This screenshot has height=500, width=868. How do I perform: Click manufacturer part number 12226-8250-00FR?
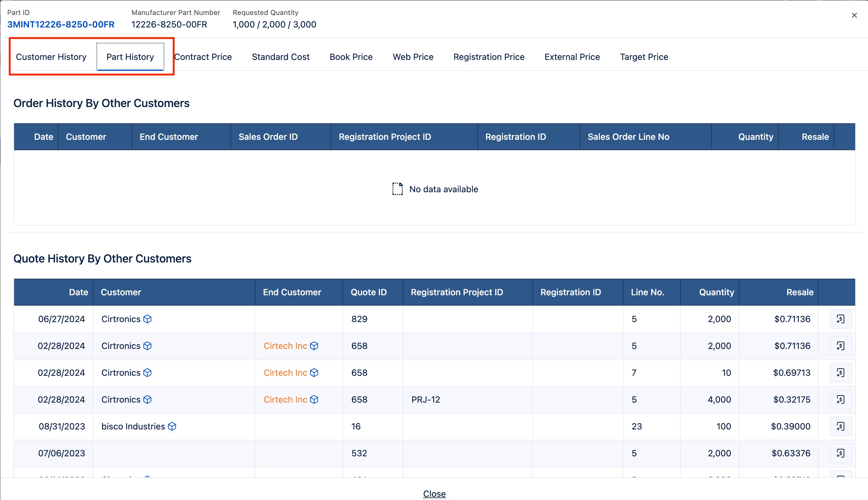[169, 24]
